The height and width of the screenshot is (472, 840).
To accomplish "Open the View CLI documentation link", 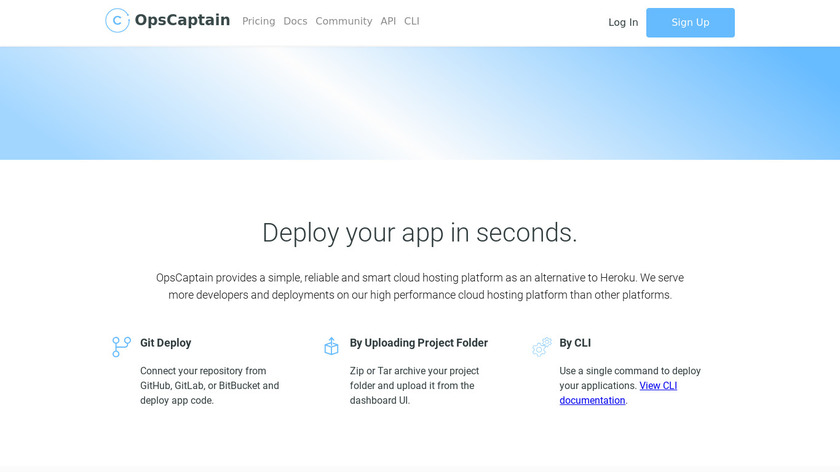I will coord(618,393).
